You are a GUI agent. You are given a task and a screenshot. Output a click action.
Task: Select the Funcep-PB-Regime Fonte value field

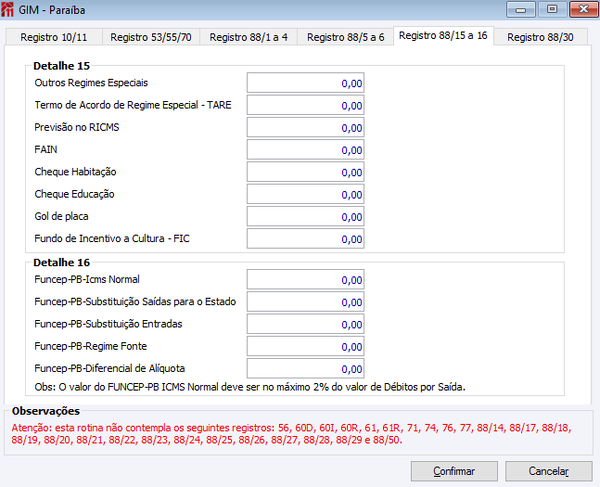pos(305,346)
